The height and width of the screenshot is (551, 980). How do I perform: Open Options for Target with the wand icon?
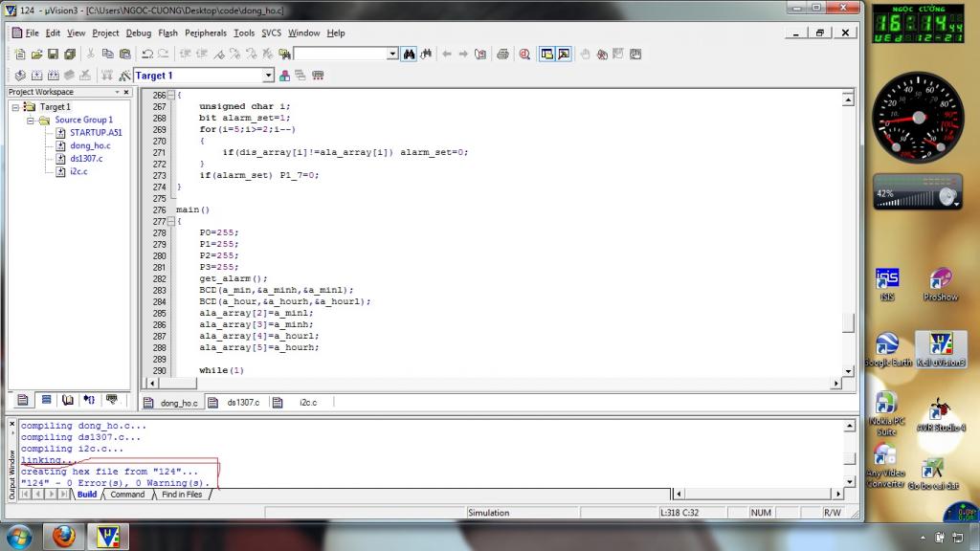point(124,76)
